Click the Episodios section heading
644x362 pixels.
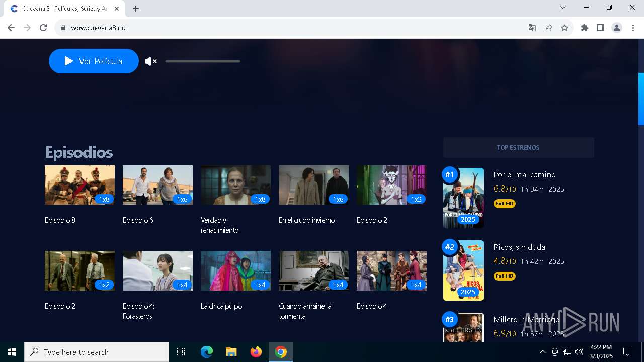79,152
